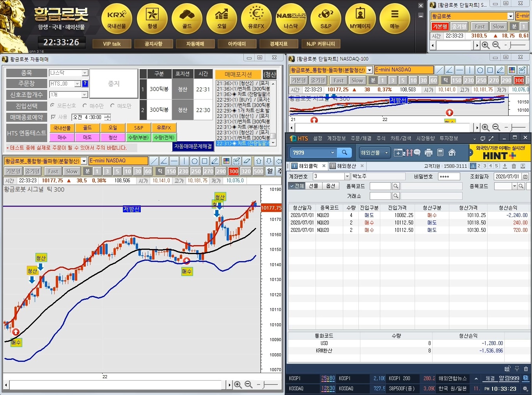Click the blue help question mark in 자동매매
This screenshot has width=532, height=395.
(85, 84)
